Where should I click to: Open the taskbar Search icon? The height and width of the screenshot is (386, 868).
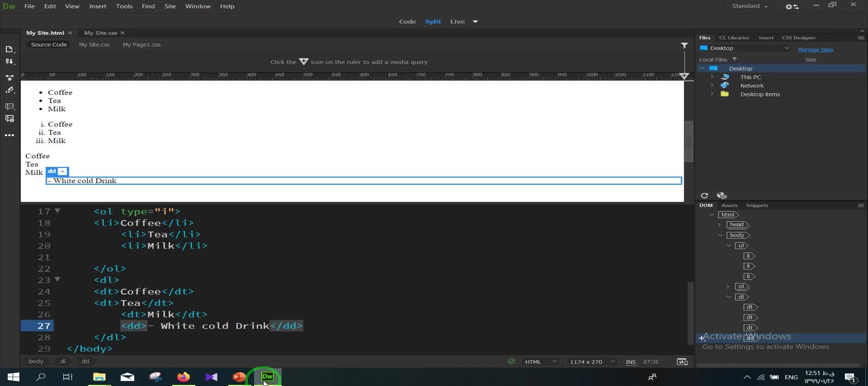[x=41, y=377]
